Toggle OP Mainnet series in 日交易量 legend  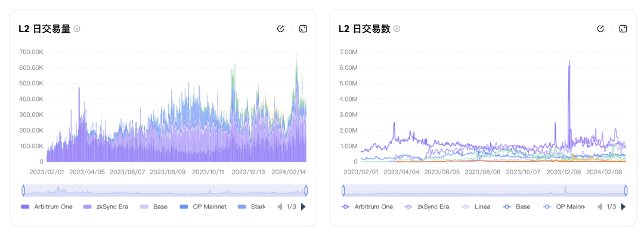pos(203,207)
